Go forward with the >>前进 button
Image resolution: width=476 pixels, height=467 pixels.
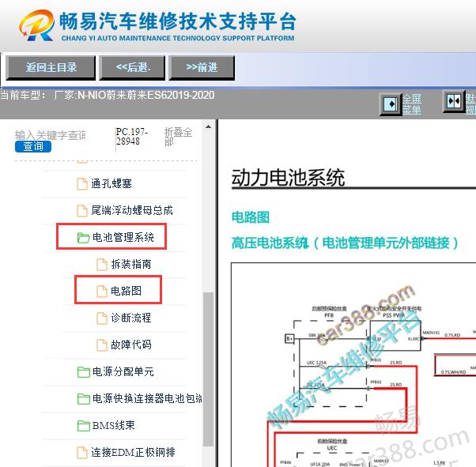pyautogui.click(x=202, y=68)
